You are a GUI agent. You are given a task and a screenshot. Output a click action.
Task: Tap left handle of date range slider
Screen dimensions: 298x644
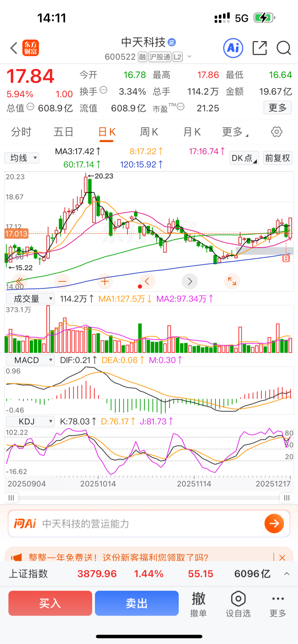coord(11,498)
